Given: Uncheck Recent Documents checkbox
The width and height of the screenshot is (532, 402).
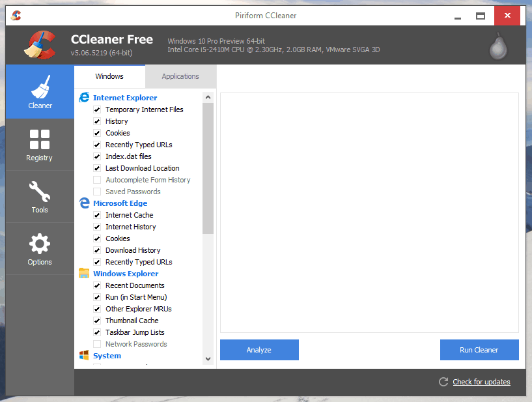Looking at the screenshot, I should [x=97, y=285].
